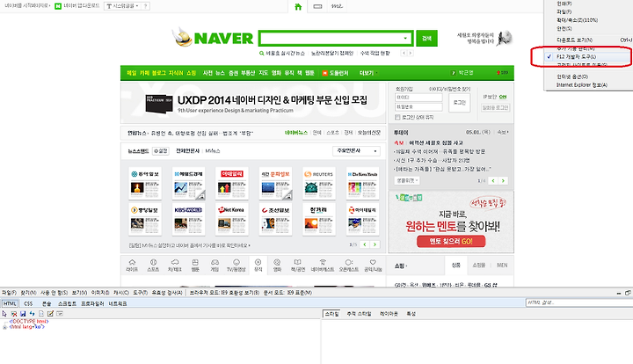Open the 스크립트 tab in developer tools

pyautogui.click(x=68, y=303)
